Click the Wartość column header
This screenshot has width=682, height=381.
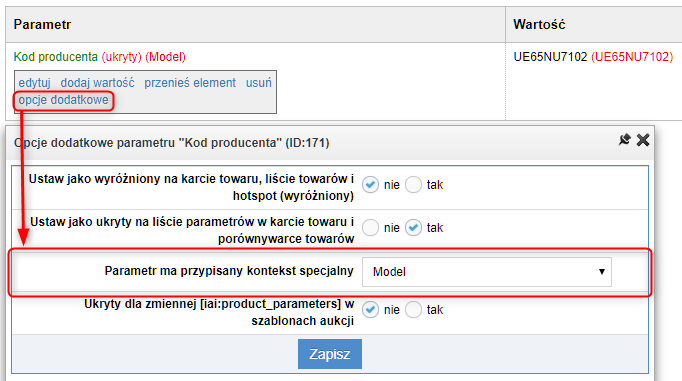click(539, 24)
